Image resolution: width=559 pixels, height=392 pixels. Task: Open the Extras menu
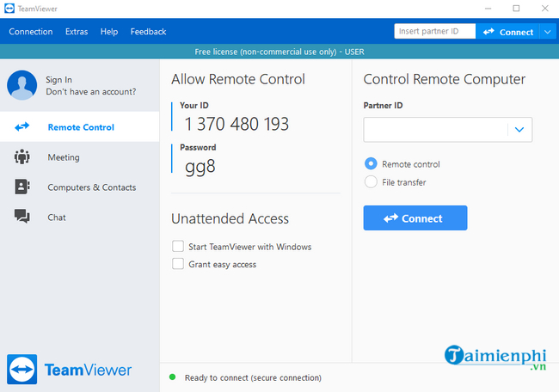pos(77,32)
